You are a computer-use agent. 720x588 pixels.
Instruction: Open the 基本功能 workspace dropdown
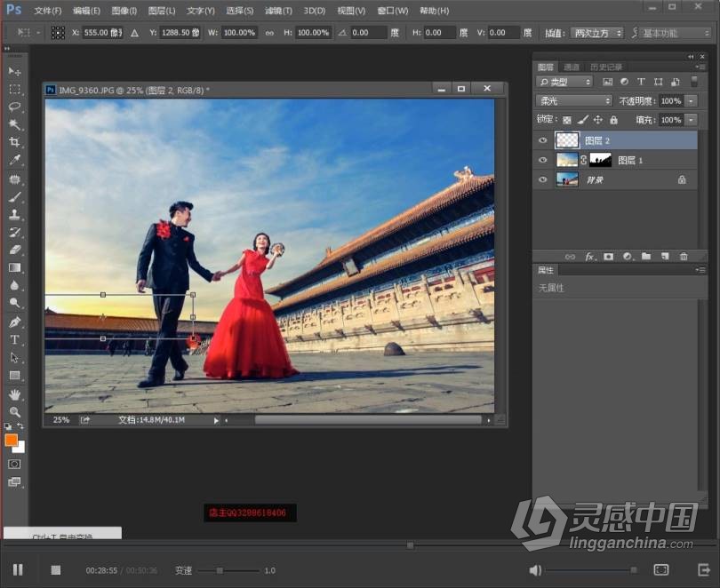click(675, 33)
